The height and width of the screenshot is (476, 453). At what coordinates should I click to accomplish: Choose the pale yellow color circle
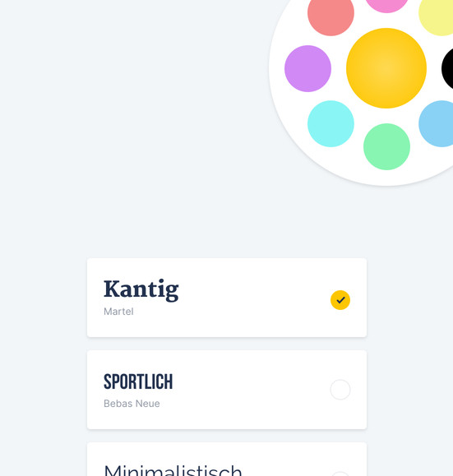pos(437,15)
